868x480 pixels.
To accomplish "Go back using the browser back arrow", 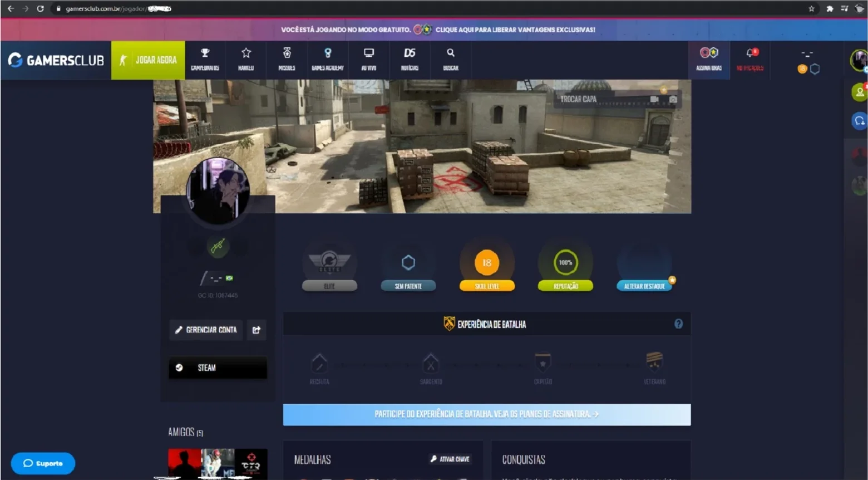I will 11,8.
